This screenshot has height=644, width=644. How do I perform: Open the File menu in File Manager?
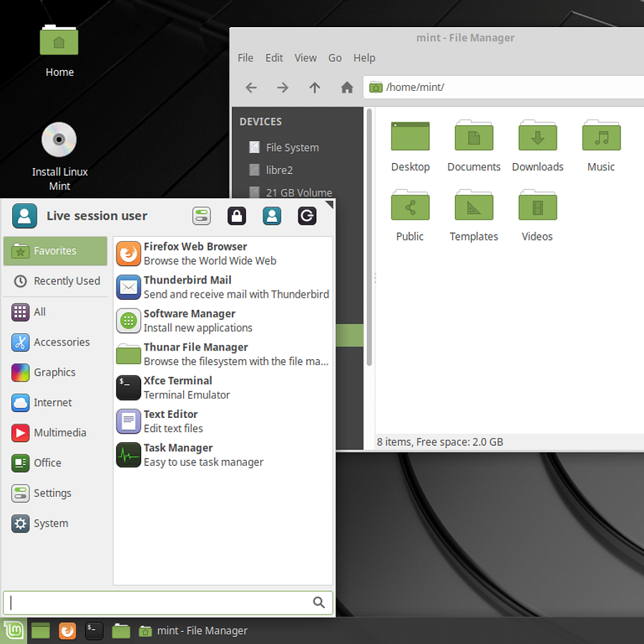click(x=245, y=58)
